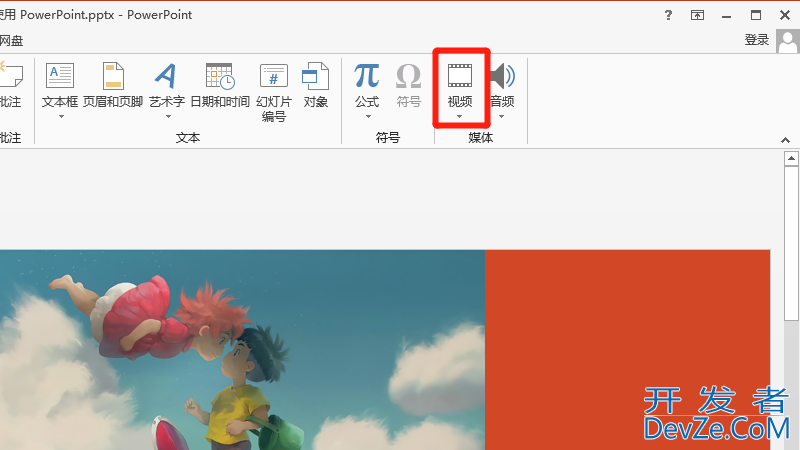
Task: Insert date and time (日期和时间)
Action: point(220,85)
